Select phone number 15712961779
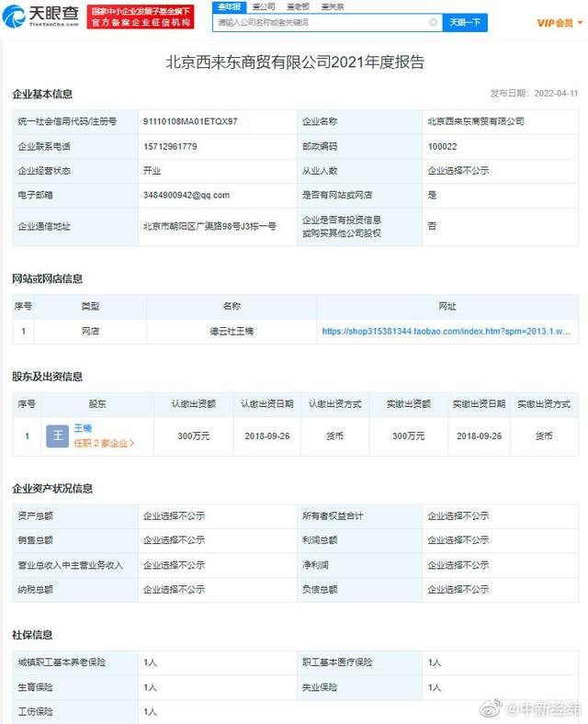Viewport: 588px width, 724px height. [170, 146]
